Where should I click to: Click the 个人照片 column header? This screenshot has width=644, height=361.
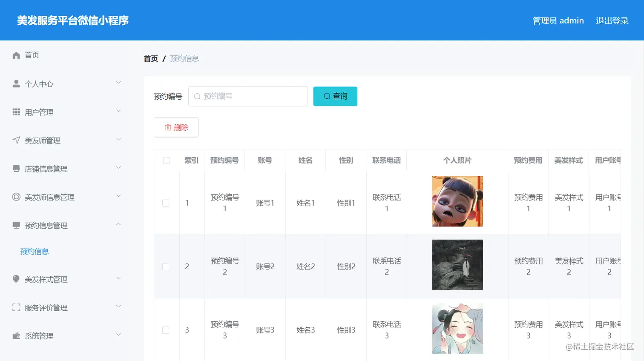click(457, 160)
